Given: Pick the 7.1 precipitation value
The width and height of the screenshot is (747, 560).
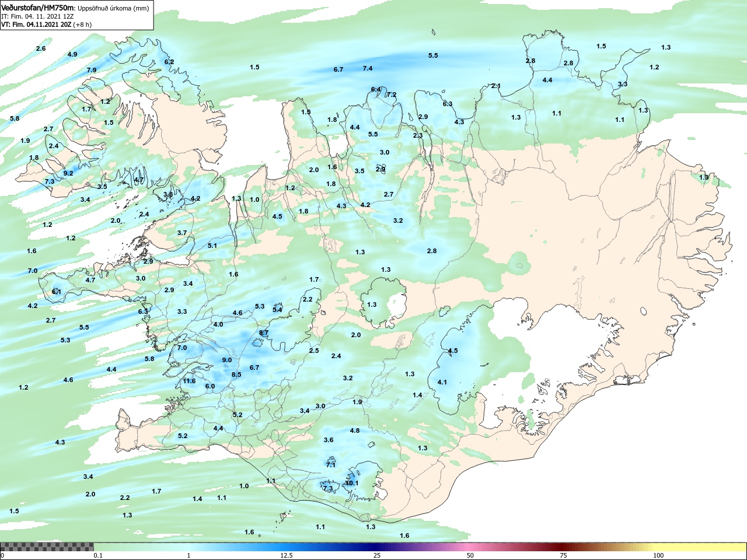Looking at the screenshot, I should tap(331, 465).
